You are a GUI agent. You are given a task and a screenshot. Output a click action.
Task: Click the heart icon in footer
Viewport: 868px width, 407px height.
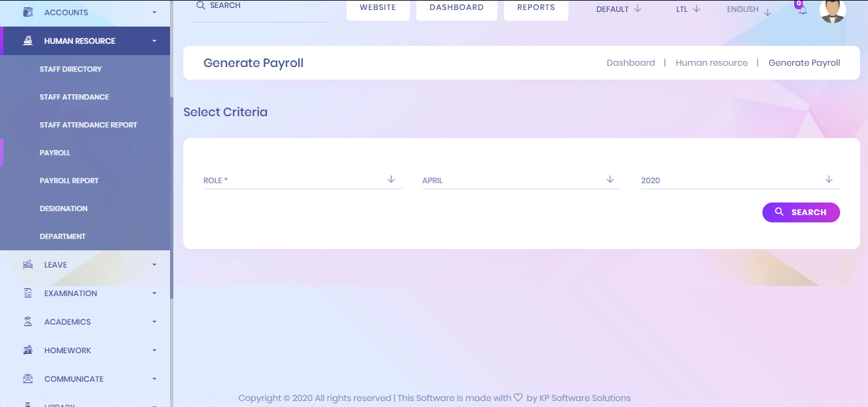pos(518,398)
